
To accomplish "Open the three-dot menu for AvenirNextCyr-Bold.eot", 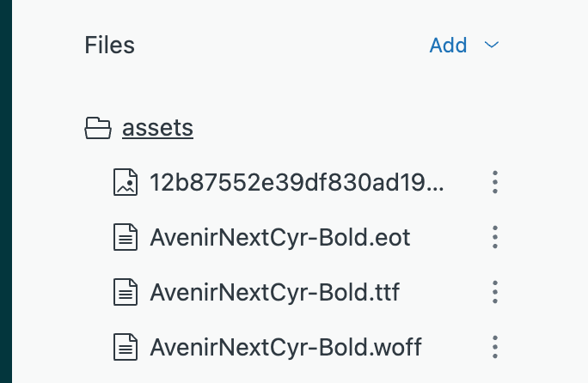I will [x=495, y=237].
